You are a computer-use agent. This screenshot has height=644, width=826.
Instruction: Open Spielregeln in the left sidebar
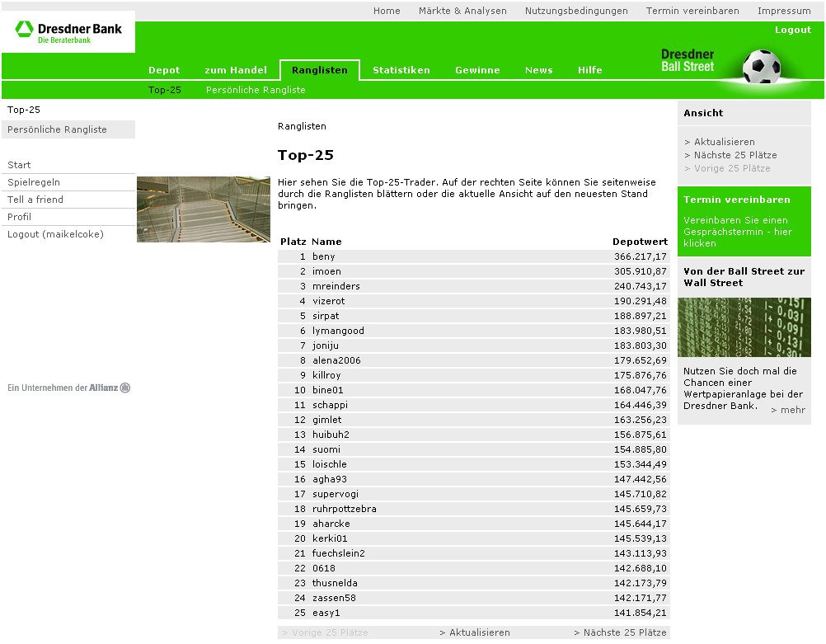coord(34,182)
